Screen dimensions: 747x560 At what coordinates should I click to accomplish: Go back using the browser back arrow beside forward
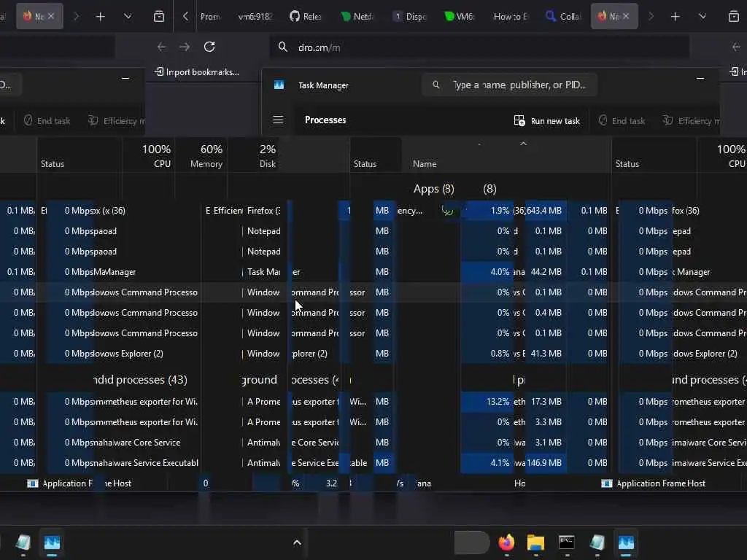pos(161,47)
